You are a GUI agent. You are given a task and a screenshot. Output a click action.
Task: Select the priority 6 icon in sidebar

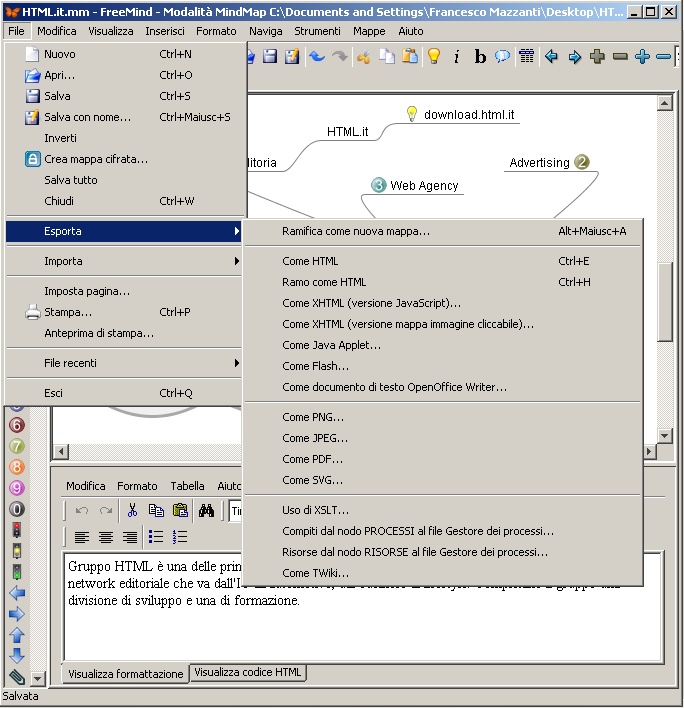(17, 425)
